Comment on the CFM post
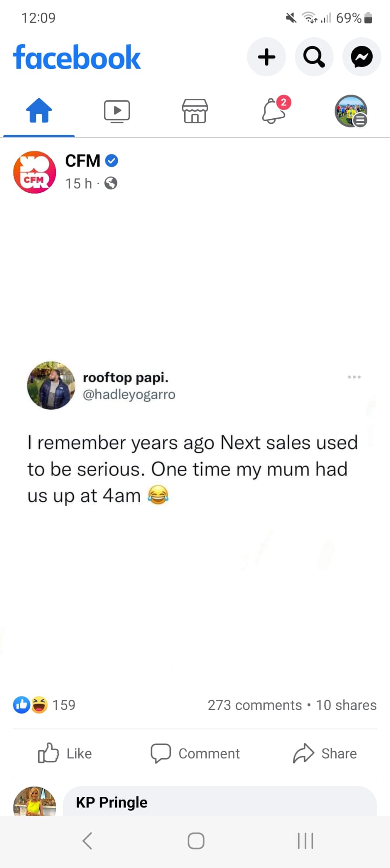 [195, 753]
